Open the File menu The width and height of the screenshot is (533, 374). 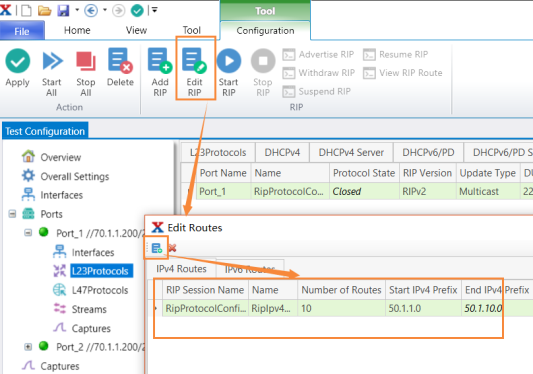click(x=22, y=31)
